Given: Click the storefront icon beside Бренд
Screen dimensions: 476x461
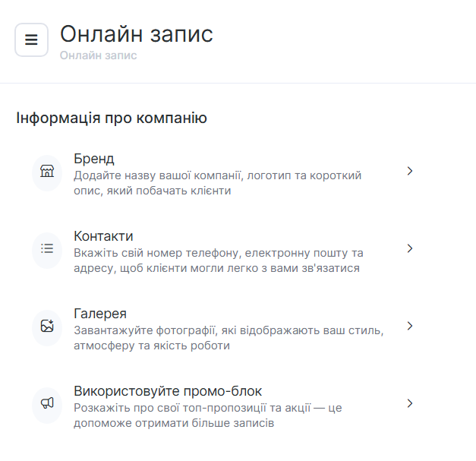Looking at the screenshot, I should coord(47,172).
